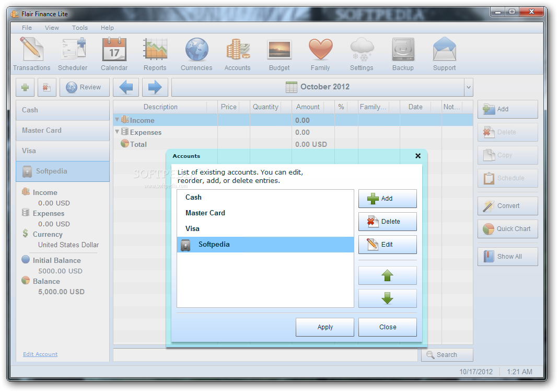Image resolution: width=558 pixels, height=392 pixels.
Task: Click the Add button in the Accounts dialog
Action: [387, 198]
